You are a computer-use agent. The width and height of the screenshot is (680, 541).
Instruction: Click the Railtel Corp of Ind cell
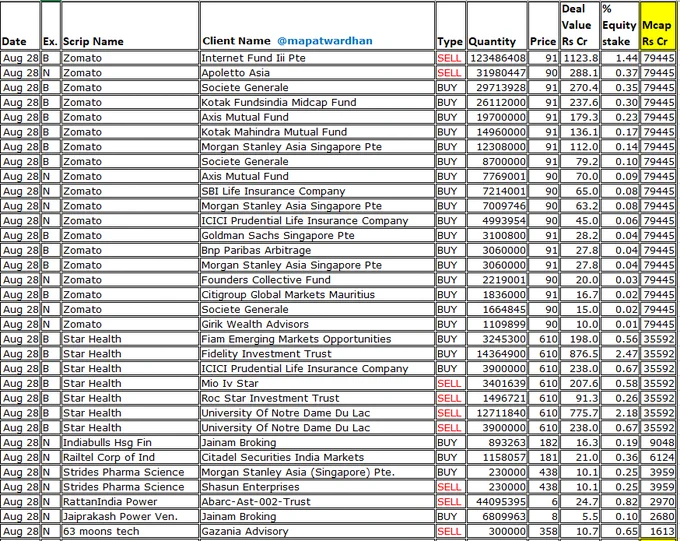[x=130, y=457]
